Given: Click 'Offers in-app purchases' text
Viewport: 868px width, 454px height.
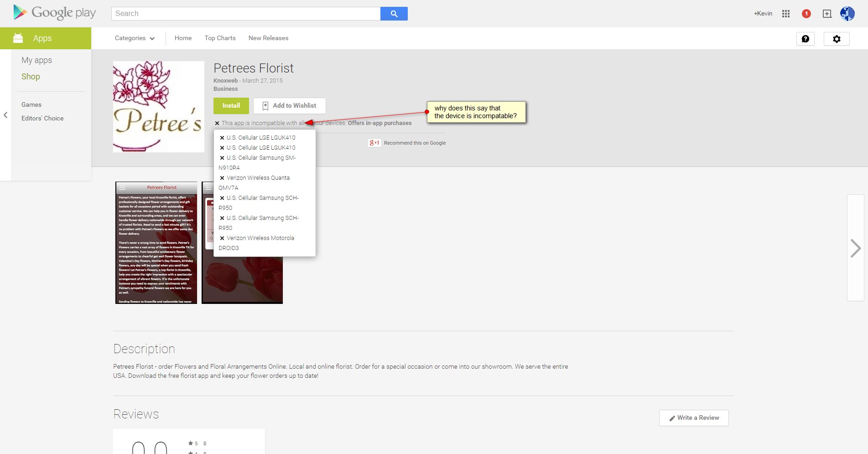Looking at the screenshot, I should click(379, 123).
